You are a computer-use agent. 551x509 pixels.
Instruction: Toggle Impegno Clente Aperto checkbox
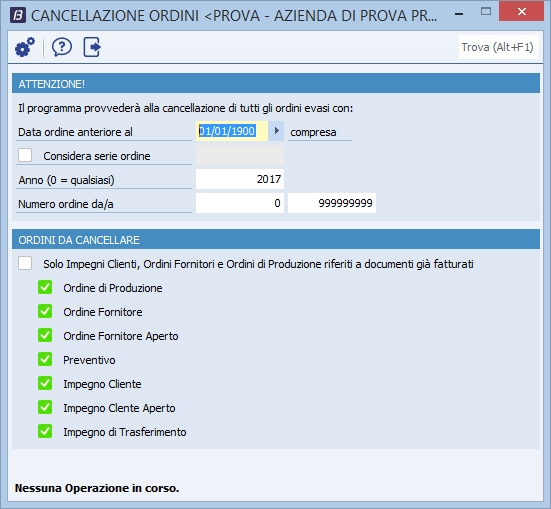[45, 407]
